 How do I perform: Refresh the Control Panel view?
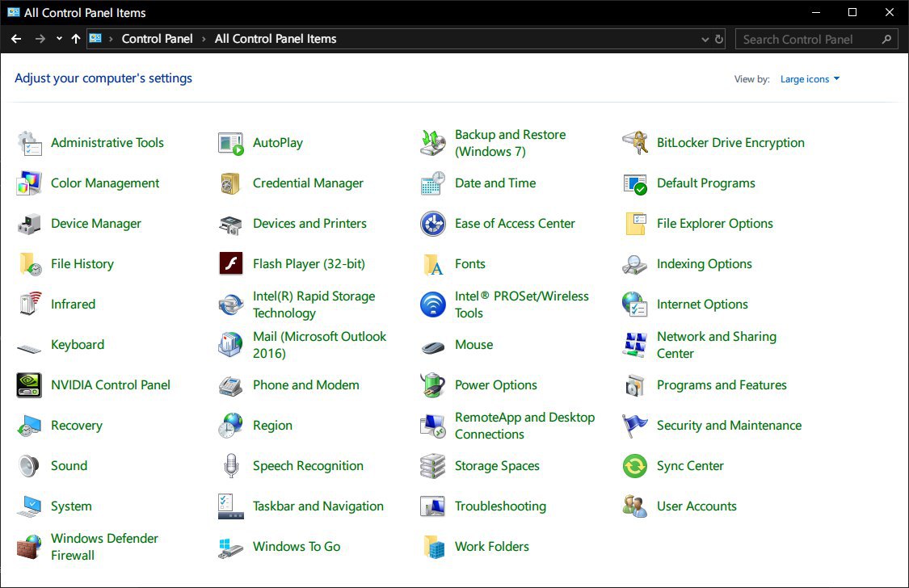(719, 40)
